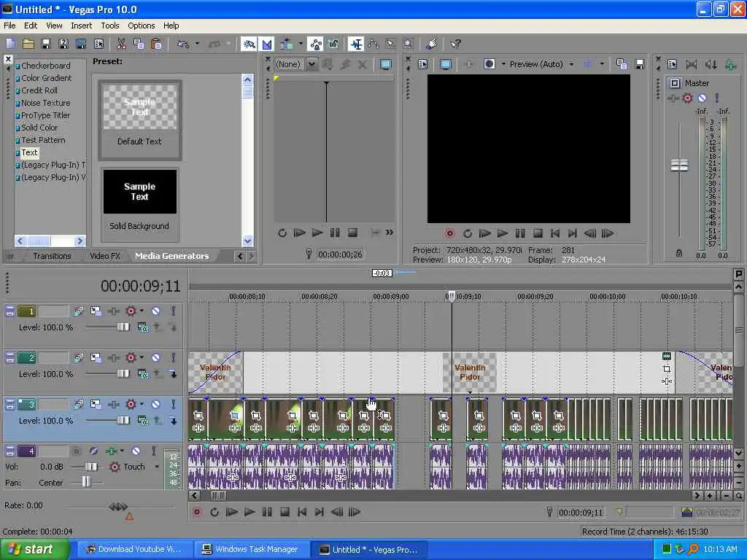Adjust track 1 Level slider
Screen dimensions: 747x560
[x=123, y=327]
